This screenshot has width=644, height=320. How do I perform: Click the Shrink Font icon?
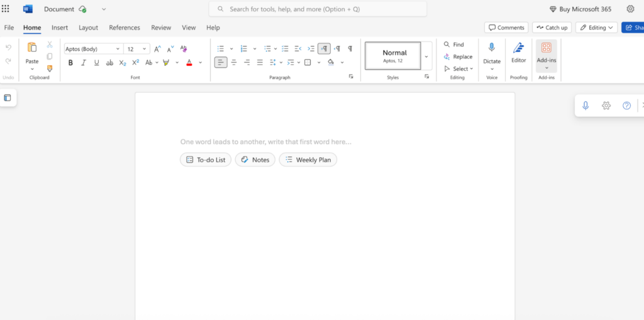click(x=170, y=49)
